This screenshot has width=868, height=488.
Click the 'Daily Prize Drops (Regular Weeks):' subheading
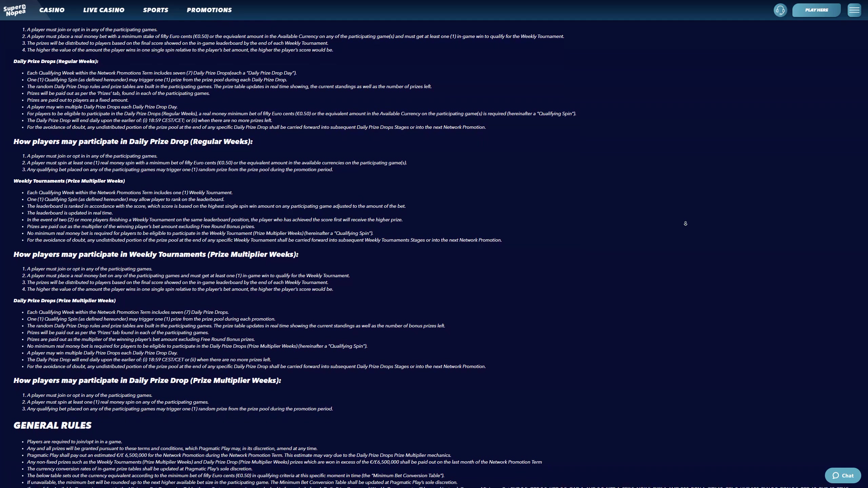click(x=56, y=61)
